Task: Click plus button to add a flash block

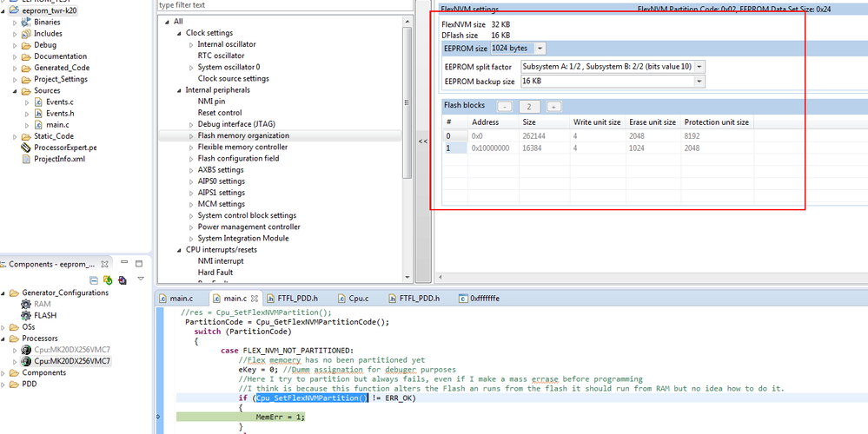Action: point(554,107)
